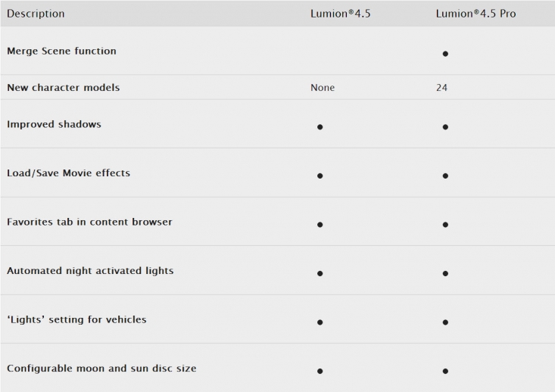
Task: Click the Lumion 4.5 Pro column header
Action: (x=475, y=14)
